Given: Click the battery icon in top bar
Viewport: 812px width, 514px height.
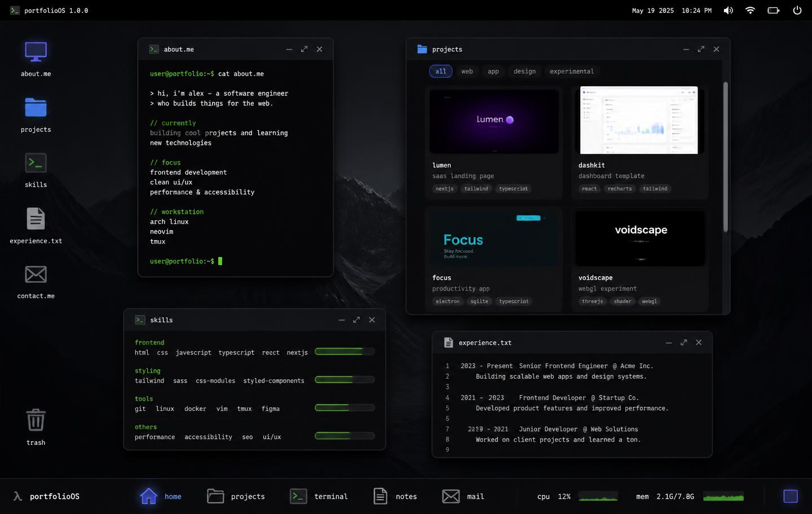Looking at the screenshot, I should [x=774, y=10].
